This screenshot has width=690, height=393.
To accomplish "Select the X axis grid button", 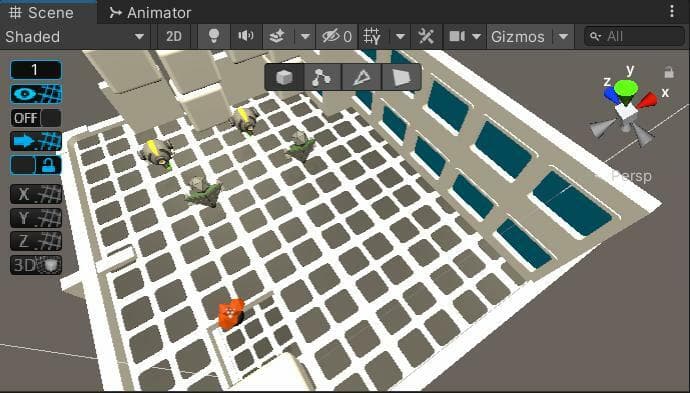I will pyautogui.click(x=36, y=194).
